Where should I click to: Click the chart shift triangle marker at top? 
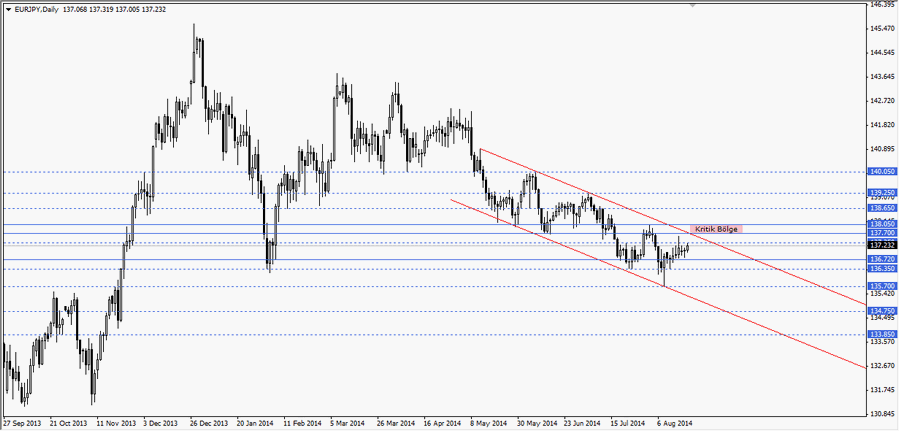(693, 5)
